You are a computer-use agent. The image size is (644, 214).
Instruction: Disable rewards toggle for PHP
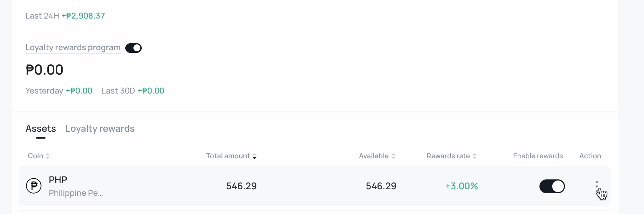tap(552, 186)
